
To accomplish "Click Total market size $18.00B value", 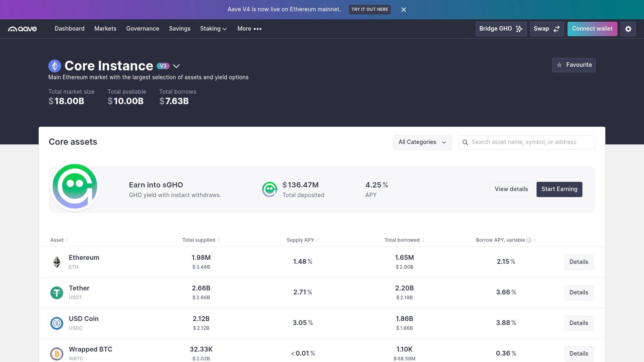I will point(66,101).
